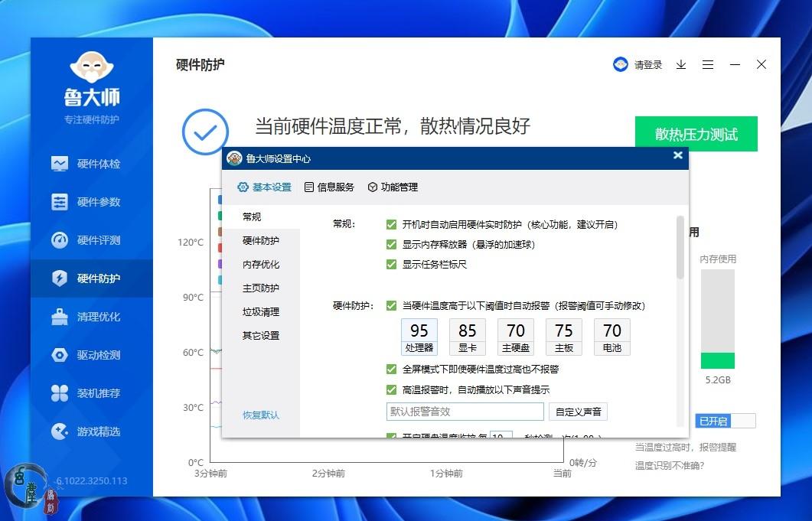Click 请登录 to sign in
Image resolution: width=812 pixels, height=521 pixels.
click(648, 65)
